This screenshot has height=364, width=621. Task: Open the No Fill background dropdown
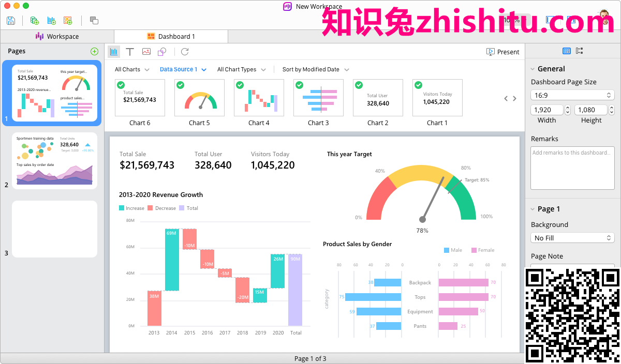coord(572,238)
